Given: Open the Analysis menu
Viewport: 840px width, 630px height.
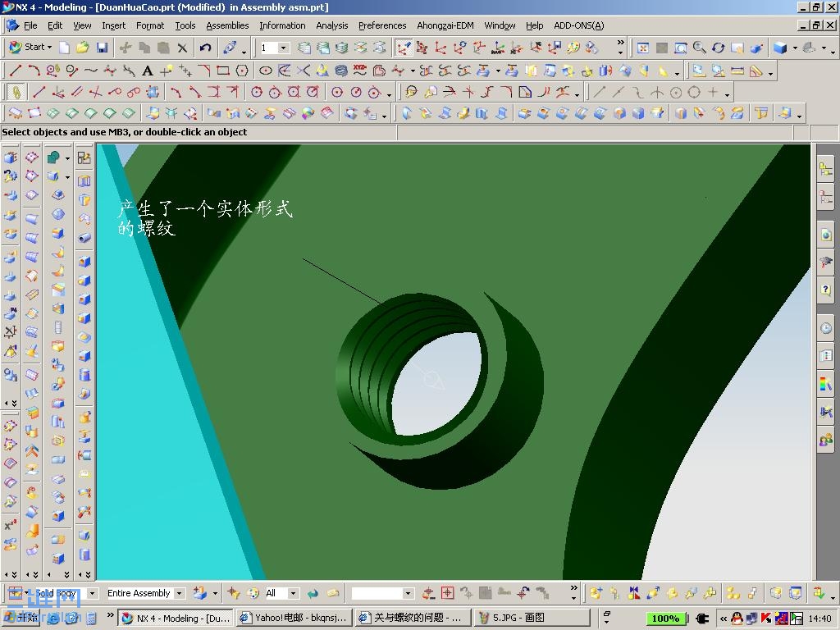Looking at the screenshot, I should 331,25.
